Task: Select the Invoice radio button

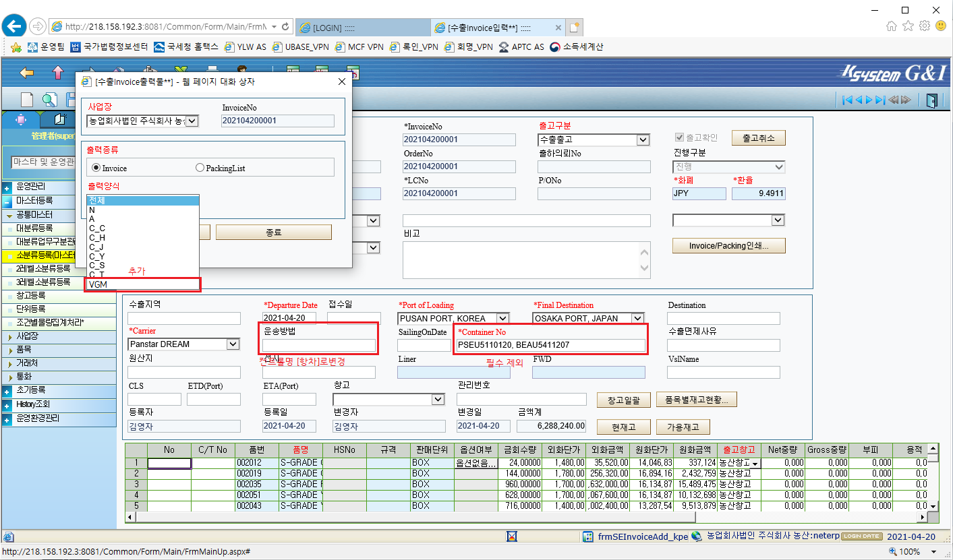Action: pyautogui.click(x=96, y=168)
